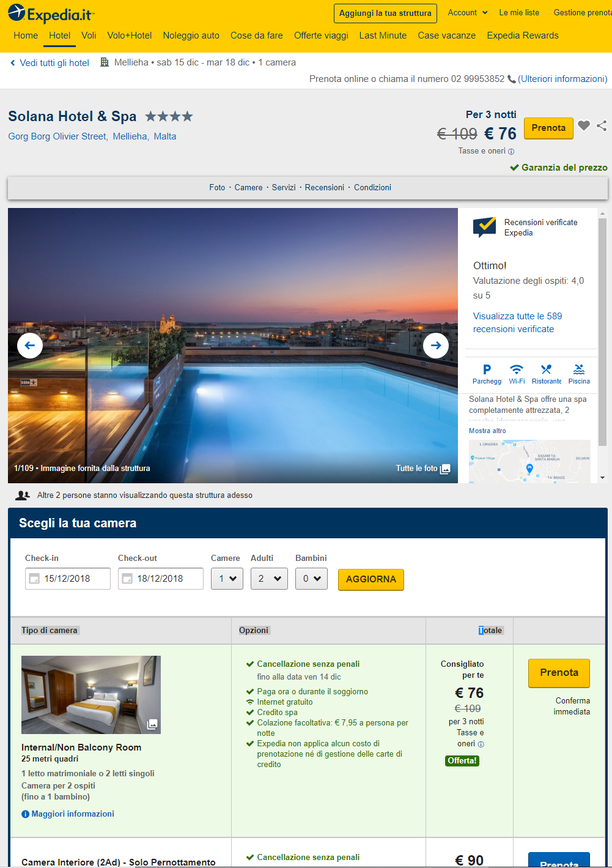612x868 pixels.
Task: Open the Voli navigation tab
Action: (x=89, y=35)
